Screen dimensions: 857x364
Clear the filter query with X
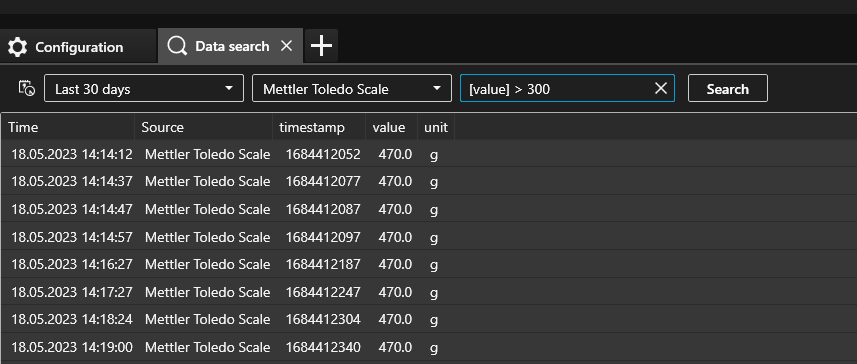point(661,88)
